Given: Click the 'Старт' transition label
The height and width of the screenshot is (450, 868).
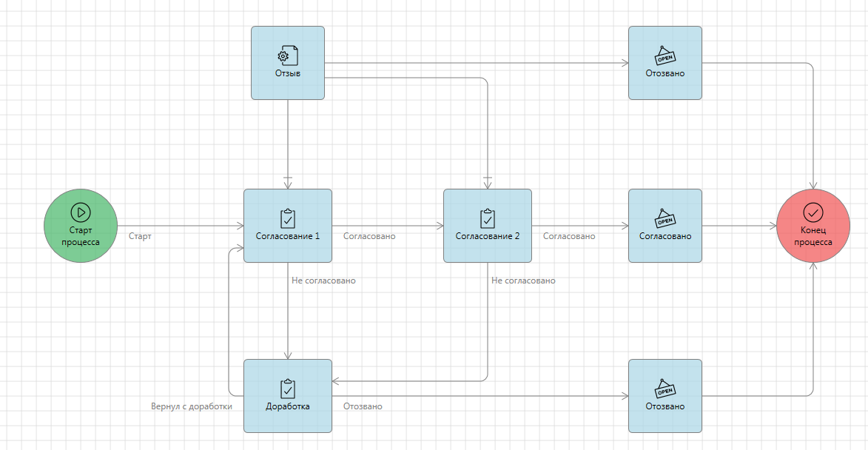Looking at the screenshot, I should 140,236.
